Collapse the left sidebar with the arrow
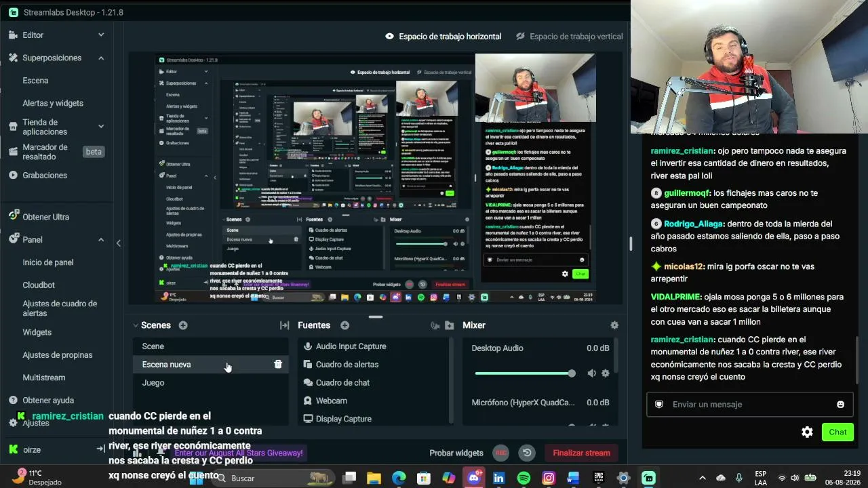 (x=119, y=243)
